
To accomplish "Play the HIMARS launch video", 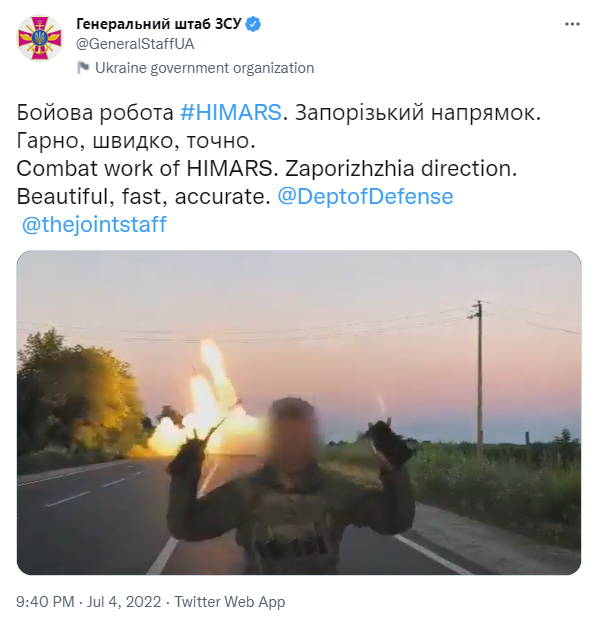I will (x=299, y=413).
